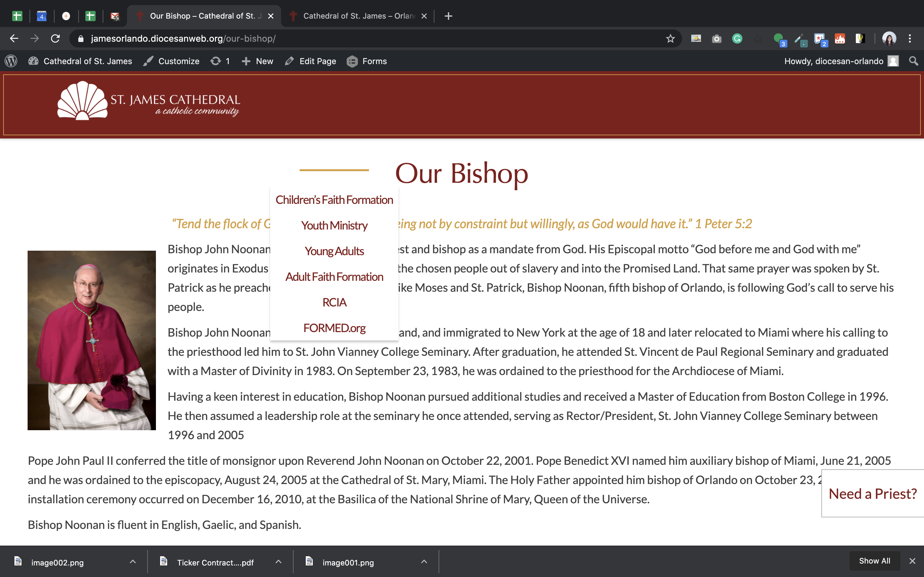Select Youth Ministry from dropdown menu
Screen dimensions: 924x577
[x=334, y=226]
